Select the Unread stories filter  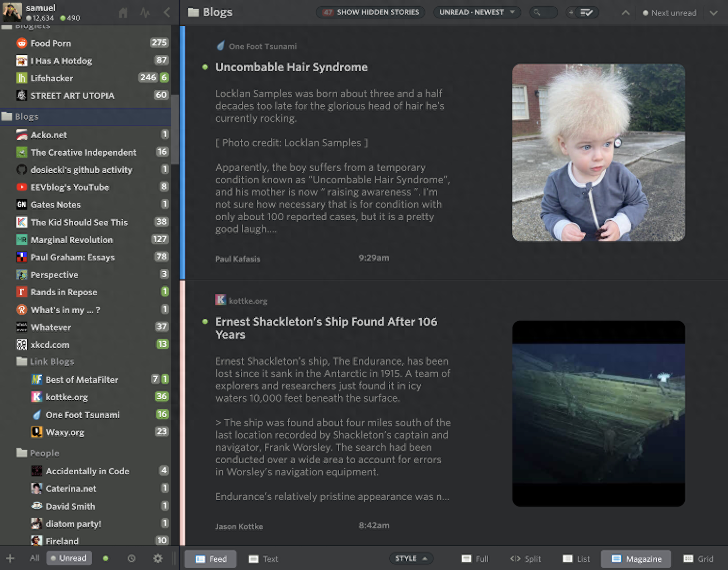pos(69,558)
